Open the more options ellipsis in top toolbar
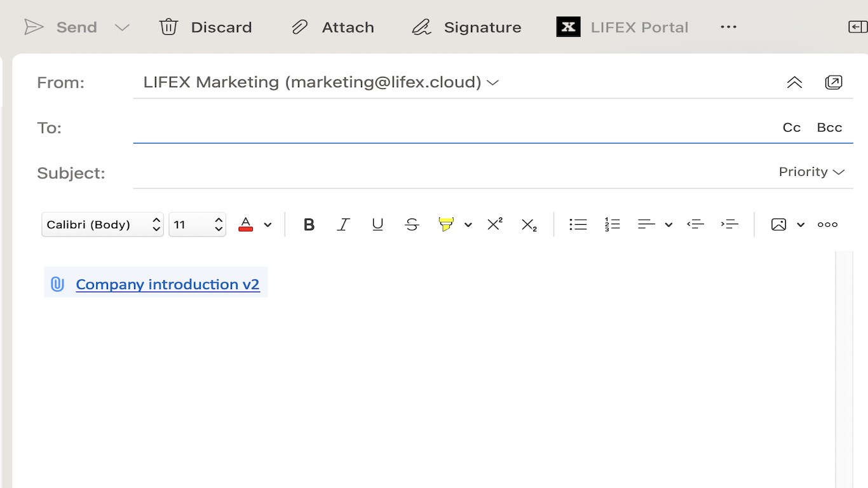Viewport: 868px width, 488px height. (728, 27)
